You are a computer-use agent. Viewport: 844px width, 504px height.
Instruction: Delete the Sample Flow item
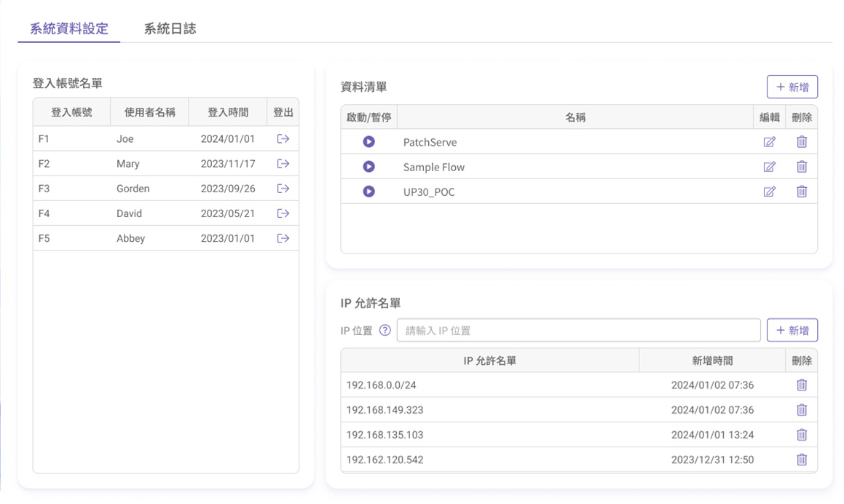click(801, 167)
